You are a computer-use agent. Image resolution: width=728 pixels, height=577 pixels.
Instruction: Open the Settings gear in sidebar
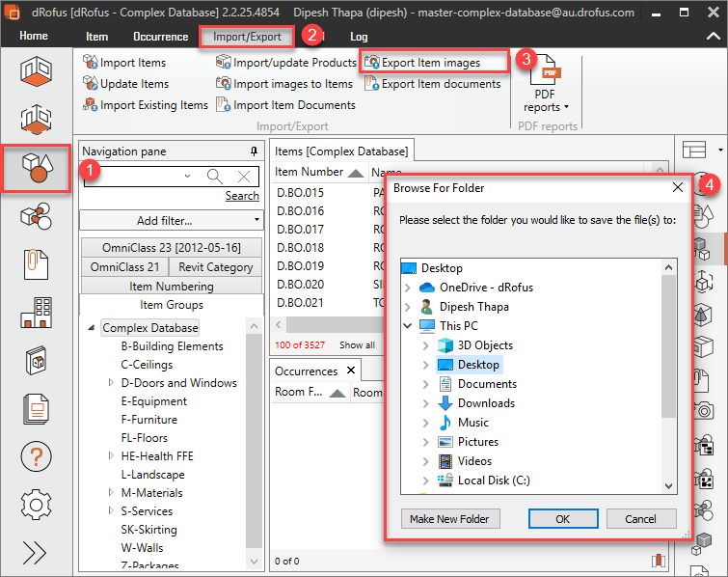click(36, 505)
